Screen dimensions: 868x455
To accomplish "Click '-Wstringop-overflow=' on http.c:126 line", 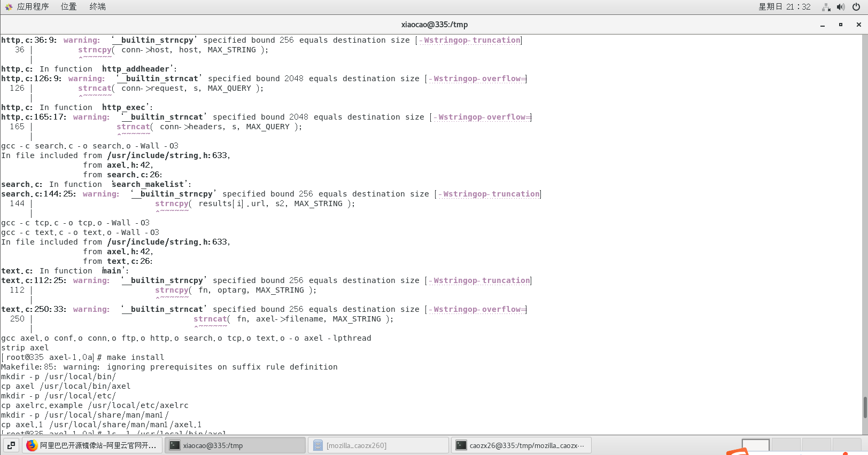I will (x=478, y=79).
